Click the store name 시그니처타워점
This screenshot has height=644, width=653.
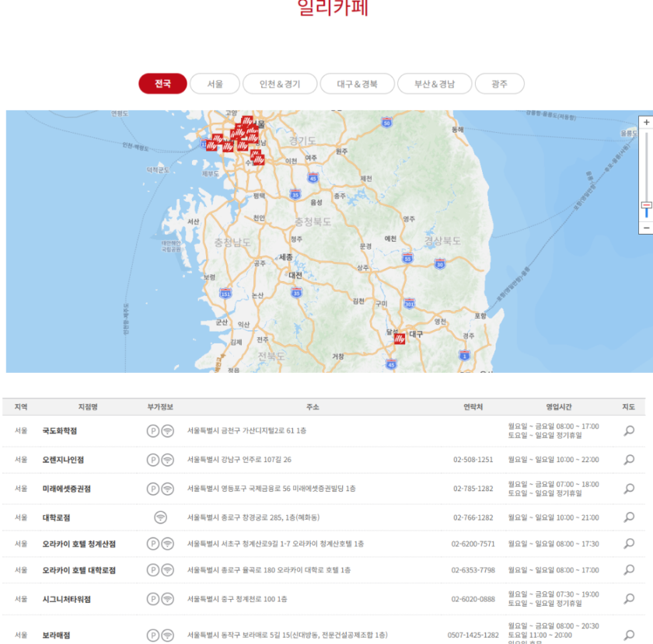[67, 600]
